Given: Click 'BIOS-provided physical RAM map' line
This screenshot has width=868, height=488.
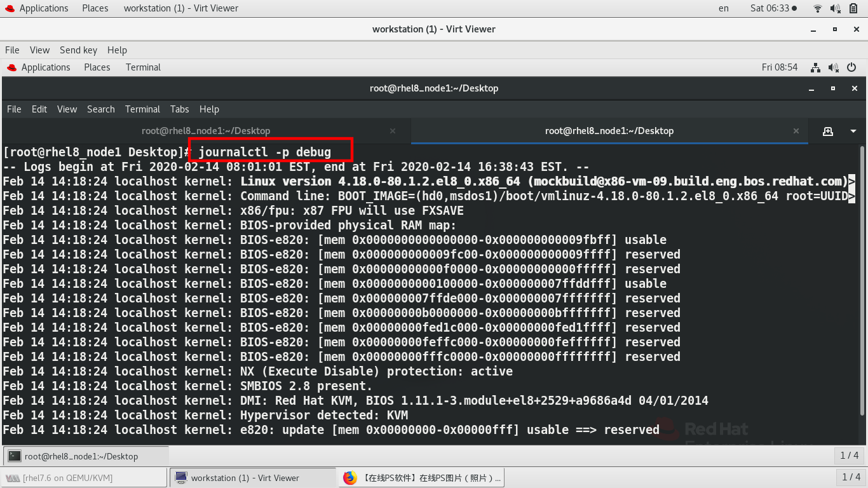Looking at the screenshot, I should (x=230, y=226).
